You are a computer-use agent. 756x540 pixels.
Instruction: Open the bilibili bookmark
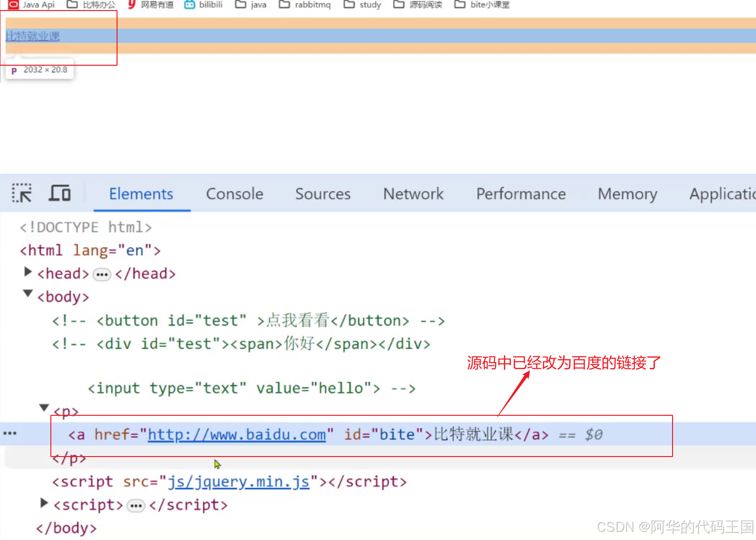pyautogui.click(x=204, y=5)
